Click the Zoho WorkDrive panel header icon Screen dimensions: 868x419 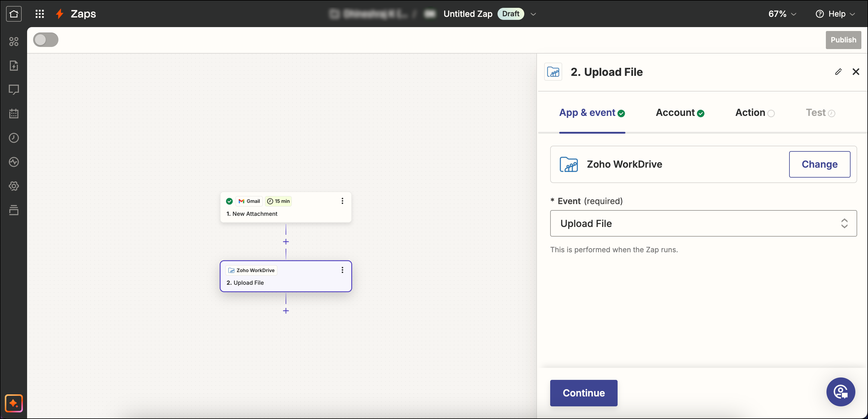click(553, 72)
